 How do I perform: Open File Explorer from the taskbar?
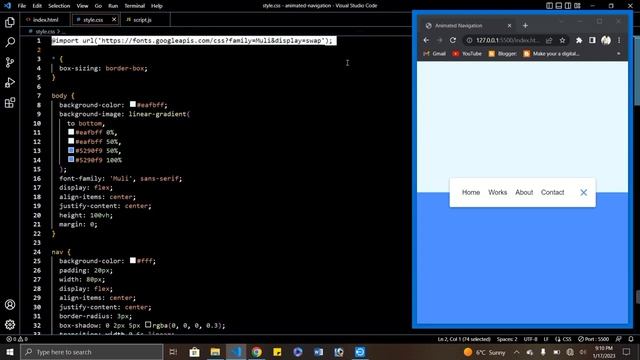[x=215, y=352]
